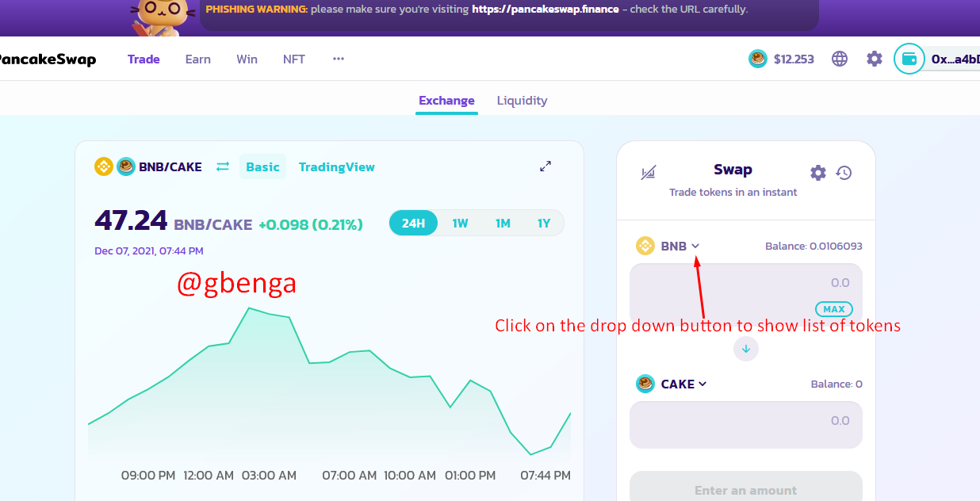The height and width of the screenshot is (501, 980).
Task: Click the 09:00 PM chart axis label
Action: 148,476
